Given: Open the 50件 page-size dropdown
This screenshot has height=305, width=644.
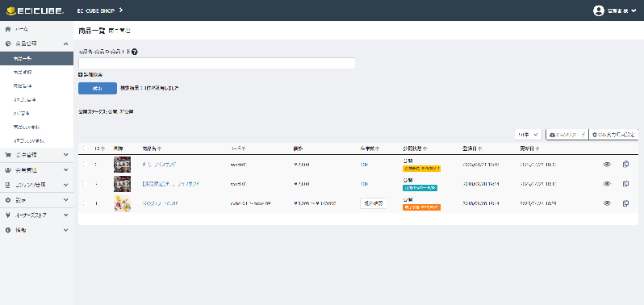Looking at the screenshot, I should click(528, 134).
